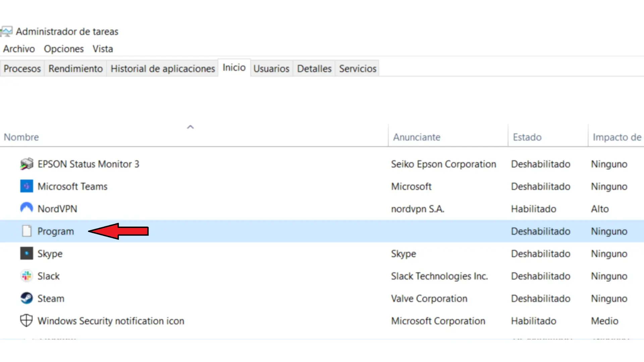This screenshot has width=644, height=362.
Task: Sort by the Nombre column chevron
Action: point(190,127)
